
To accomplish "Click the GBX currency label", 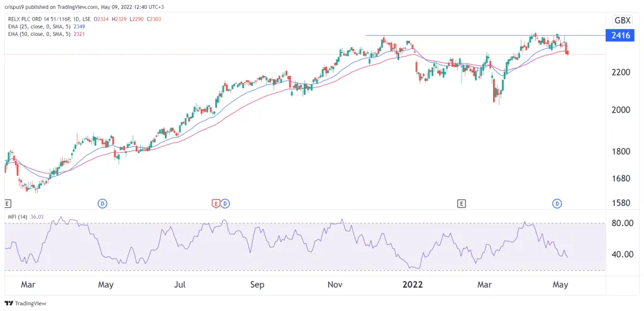I will (x=622, y=21).
